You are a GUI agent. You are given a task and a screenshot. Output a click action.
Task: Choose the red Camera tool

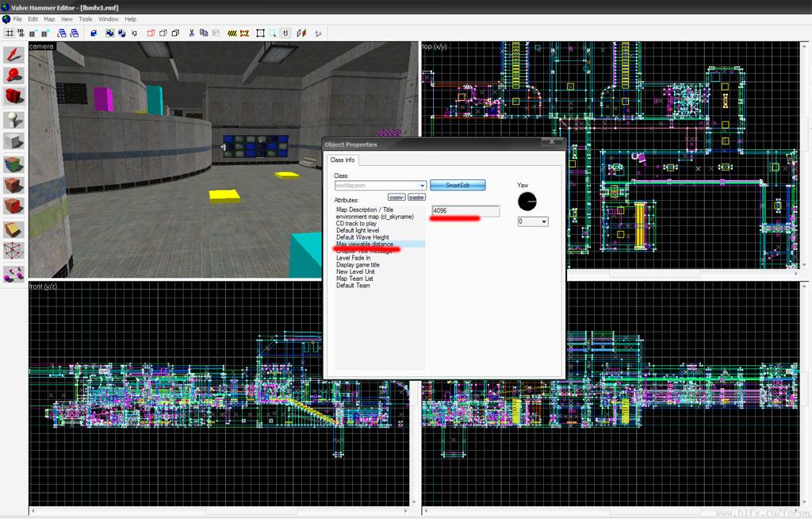tap(14, 97)
